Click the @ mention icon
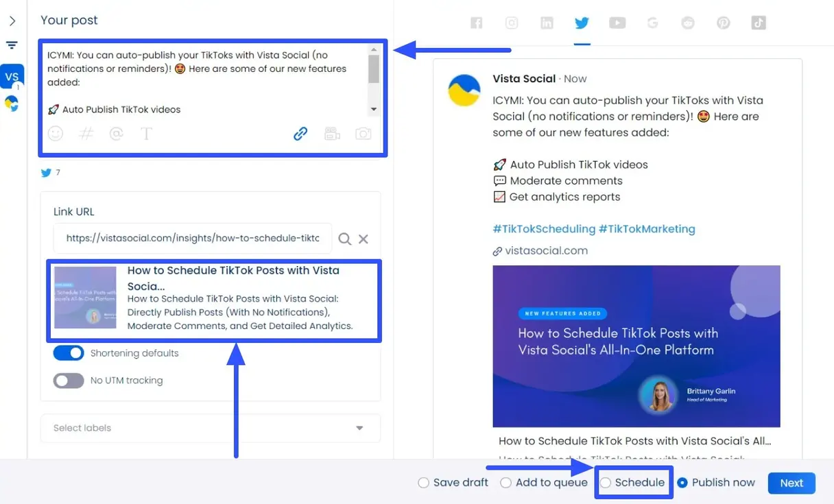 116,134
